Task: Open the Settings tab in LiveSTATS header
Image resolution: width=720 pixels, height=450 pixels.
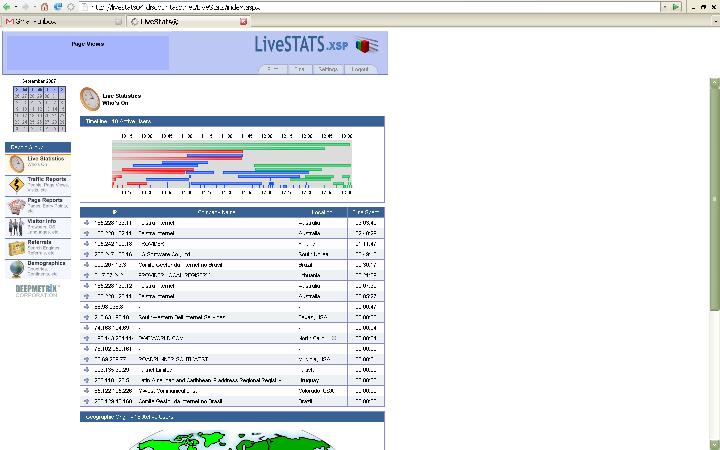Action: [328, 69]
